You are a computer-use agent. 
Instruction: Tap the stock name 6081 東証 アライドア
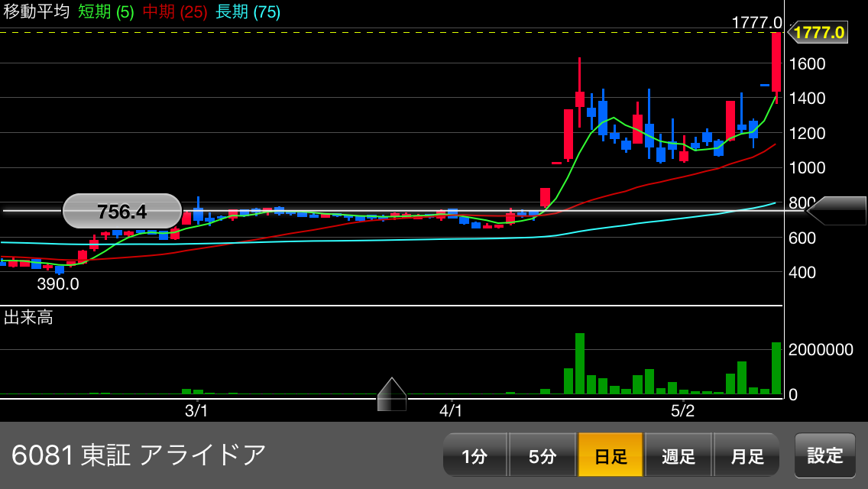139,455
